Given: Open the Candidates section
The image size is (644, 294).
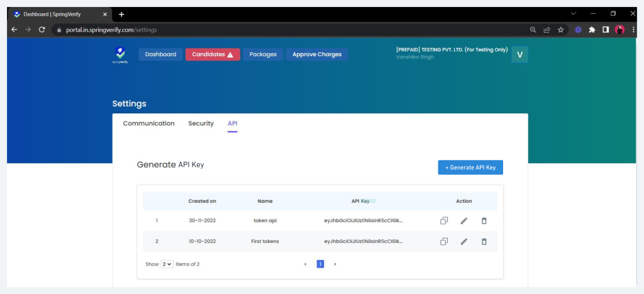Looking at the screenshot, I should pyautogui.click(x=213, y=54).
